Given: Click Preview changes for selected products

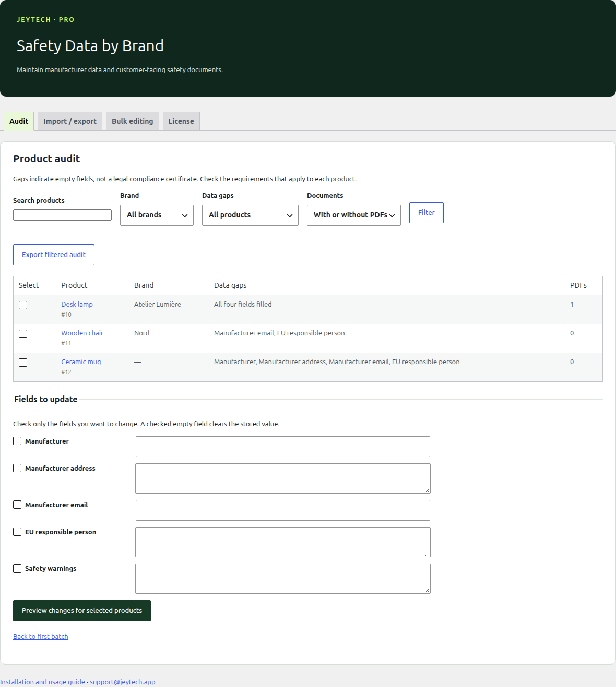Looking at the screenshot, I should [82, 611].
